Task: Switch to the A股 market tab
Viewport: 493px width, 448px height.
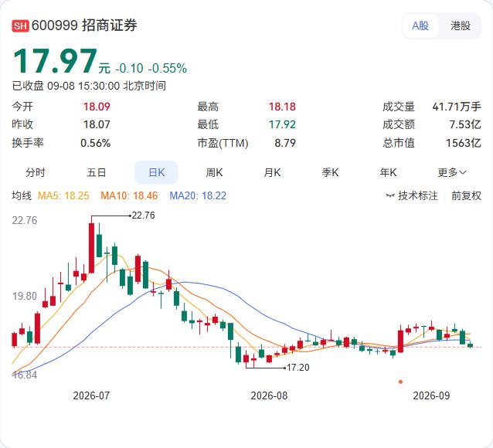Action: click(x=420, y=25)
